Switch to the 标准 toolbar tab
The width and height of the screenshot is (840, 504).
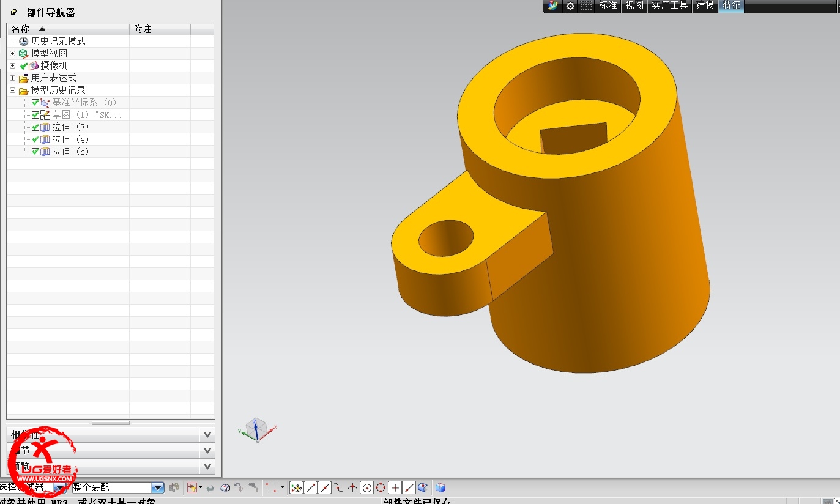pos(608,6)
